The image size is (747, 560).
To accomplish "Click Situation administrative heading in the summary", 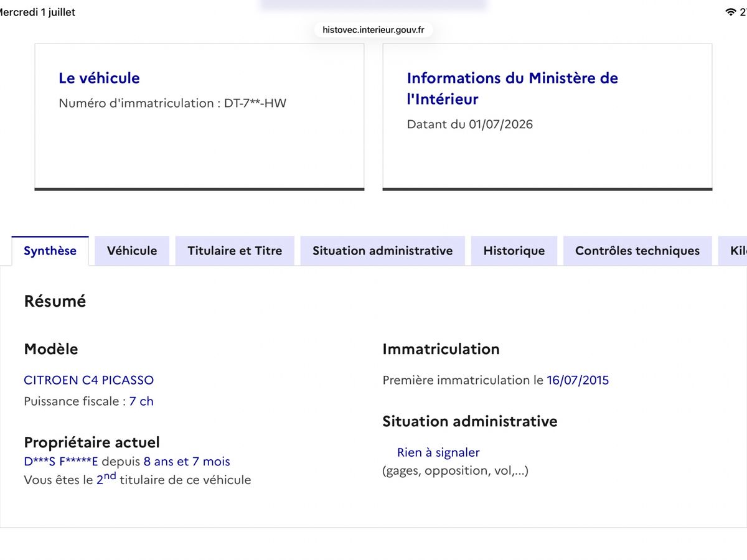I will click(470, 421).
